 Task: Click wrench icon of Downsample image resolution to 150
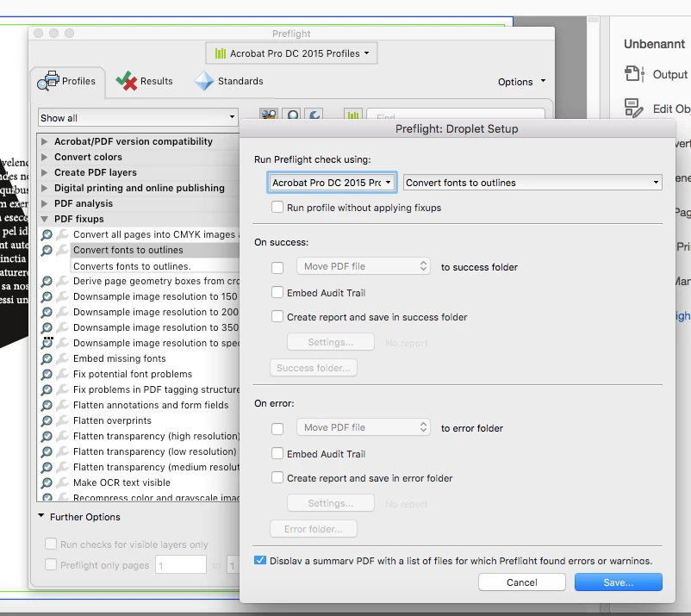click(63, 296)
